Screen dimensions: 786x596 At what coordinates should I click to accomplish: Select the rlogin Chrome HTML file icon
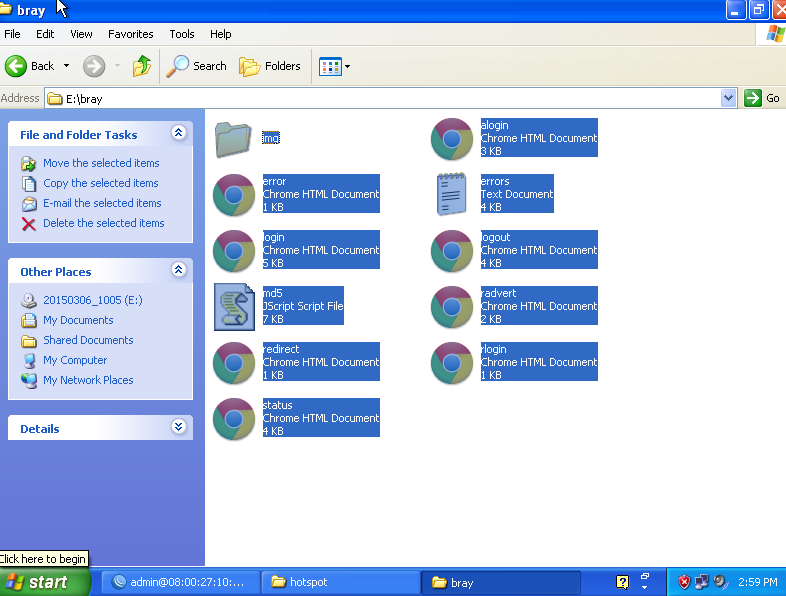pos(452,363)
